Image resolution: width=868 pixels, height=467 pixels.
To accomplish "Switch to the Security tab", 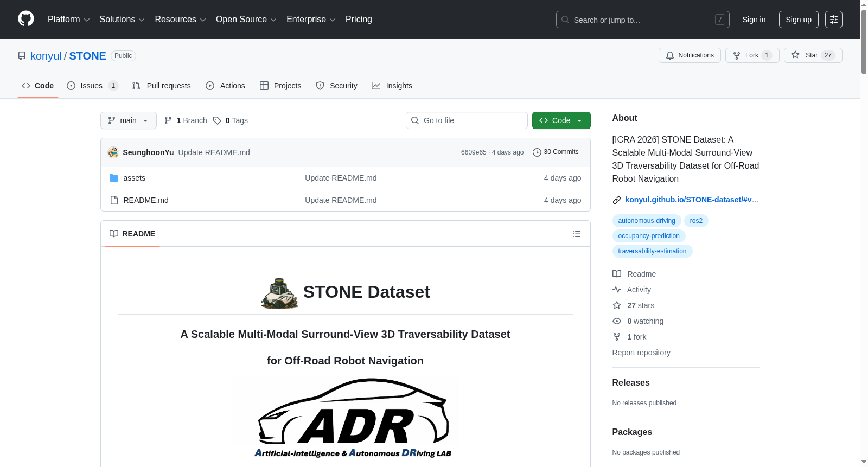I will click(x=337, y=86).
